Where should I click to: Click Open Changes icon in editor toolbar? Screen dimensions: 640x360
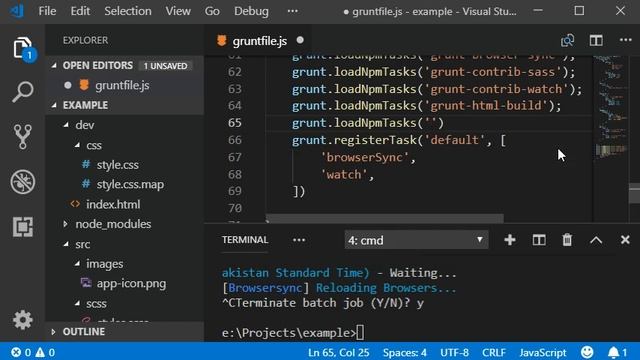click(x=567, y=40)
